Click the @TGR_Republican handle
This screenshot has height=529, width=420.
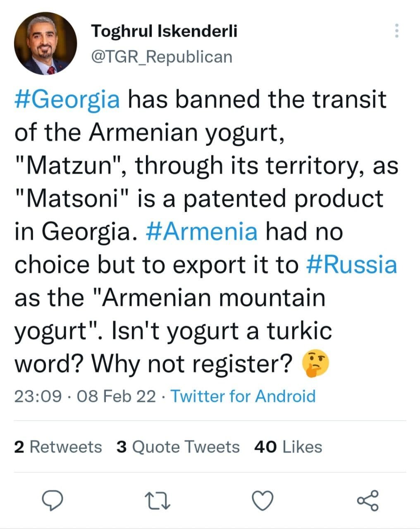click(161, 57)
